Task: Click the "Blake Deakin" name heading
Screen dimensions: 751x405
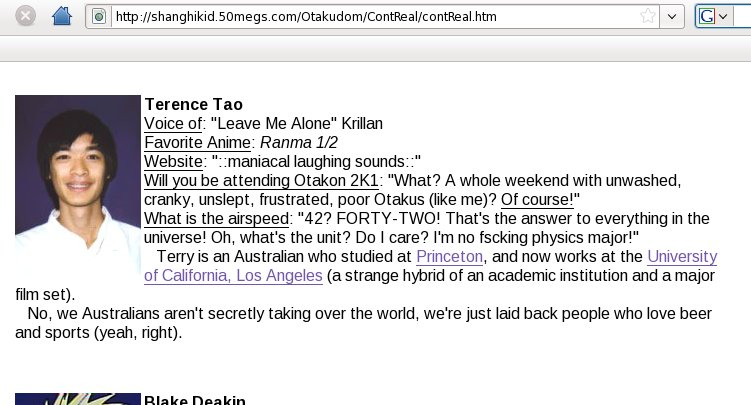Action: point(194,400)
